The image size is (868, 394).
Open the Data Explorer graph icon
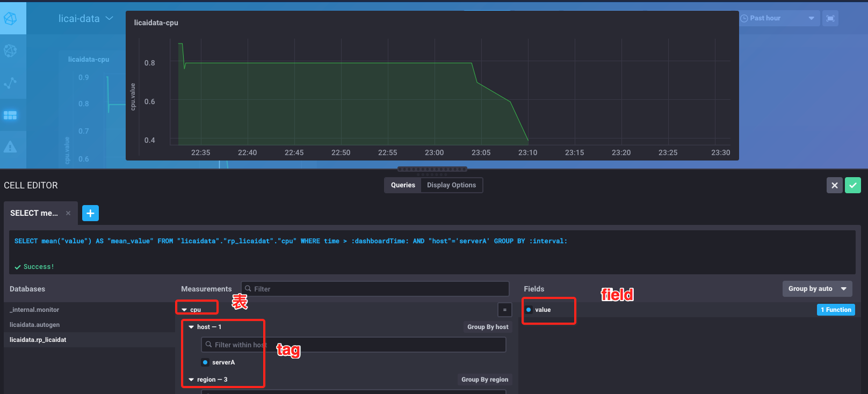[x=10, y=83]
